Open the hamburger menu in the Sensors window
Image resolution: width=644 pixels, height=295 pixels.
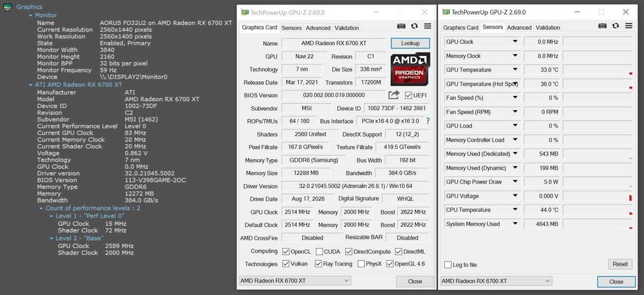[629, 26]
